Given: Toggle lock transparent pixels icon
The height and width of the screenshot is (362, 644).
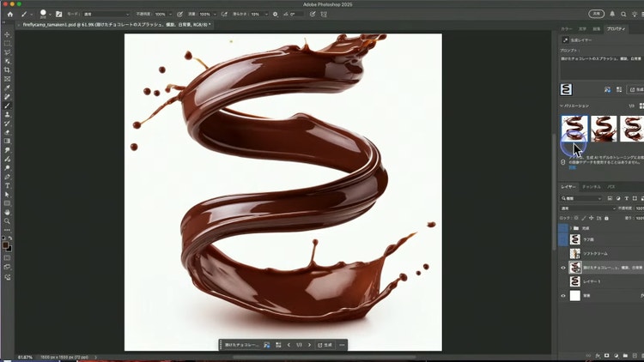Looking at the screenshot, I should 576,218.
